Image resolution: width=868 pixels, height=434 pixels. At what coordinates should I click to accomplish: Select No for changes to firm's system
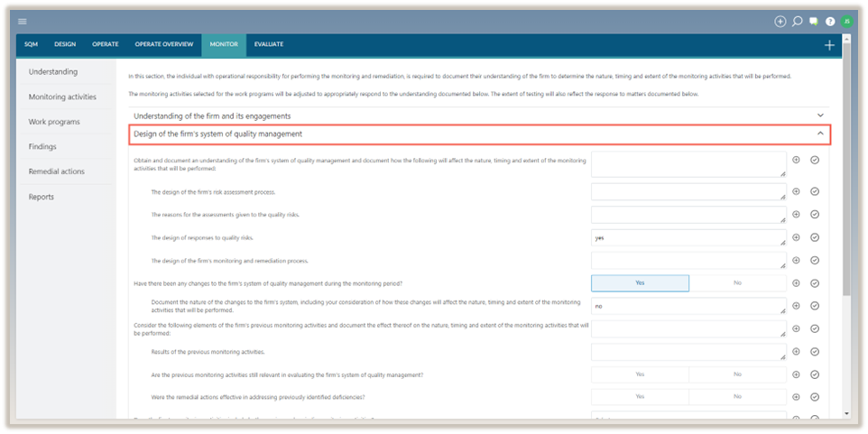click(x=737, y=282)
